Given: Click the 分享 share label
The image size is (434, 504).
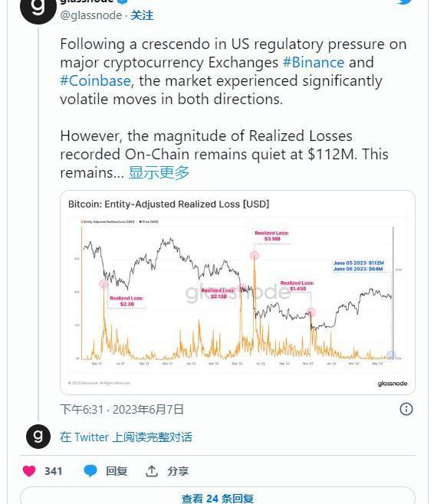Looking at the screenshot, I should tap(178, 471).
